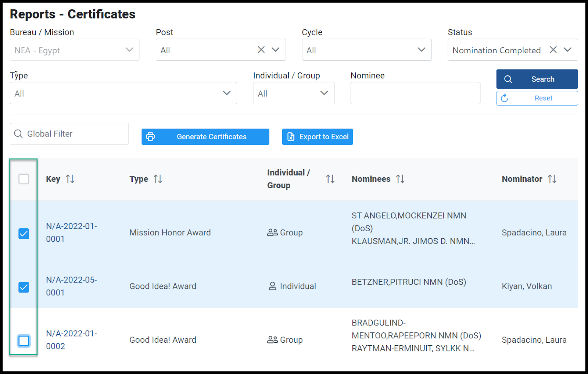Screen dimensions: 588x374
Task: Click Spadacino, Laura in first row
Action: 534,233
